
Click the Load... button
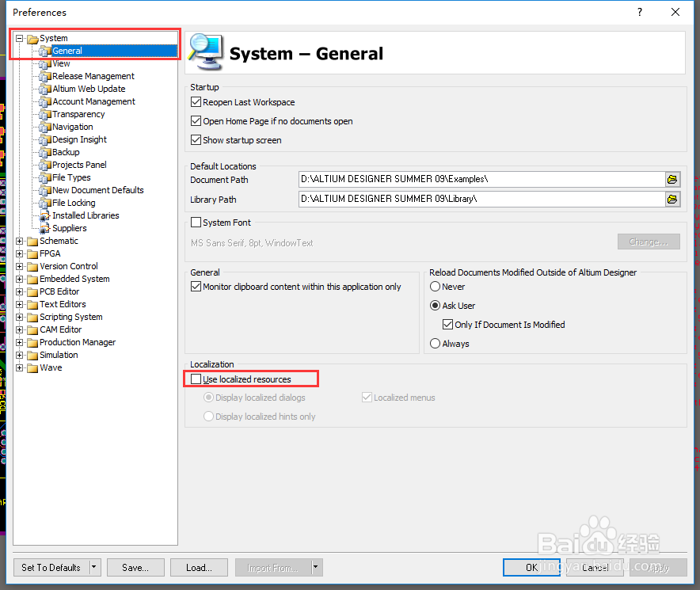(199, 567)
